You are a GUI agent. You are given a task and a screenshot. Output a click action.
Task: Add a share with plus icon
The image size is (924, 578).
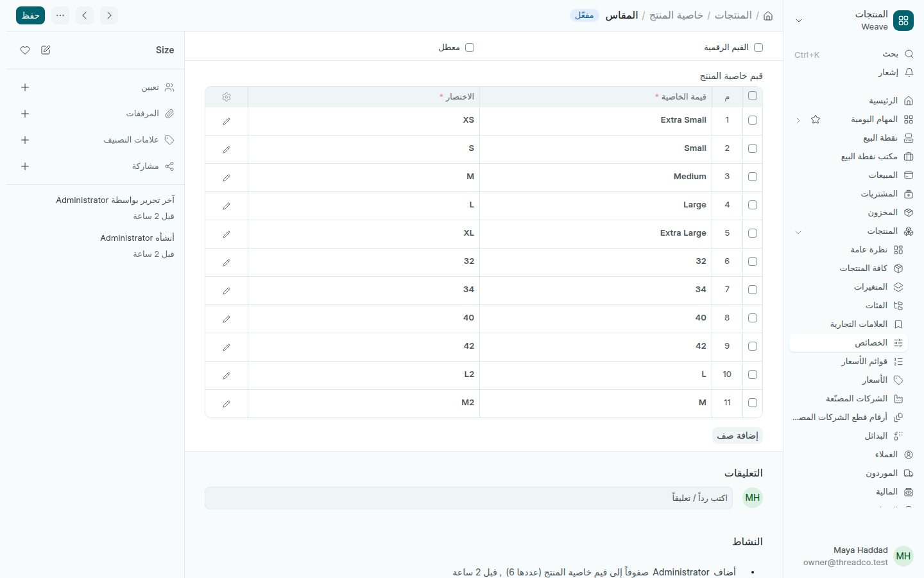[25, 166]
